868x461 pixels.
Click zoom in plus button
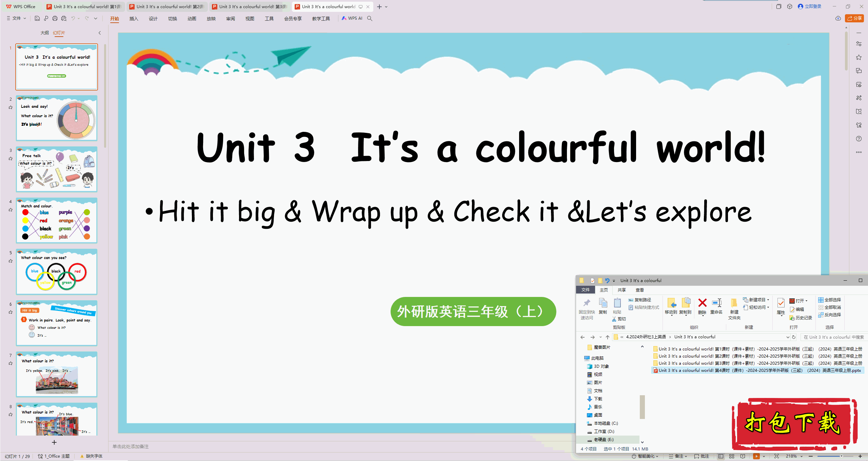[x=860, y=456]
